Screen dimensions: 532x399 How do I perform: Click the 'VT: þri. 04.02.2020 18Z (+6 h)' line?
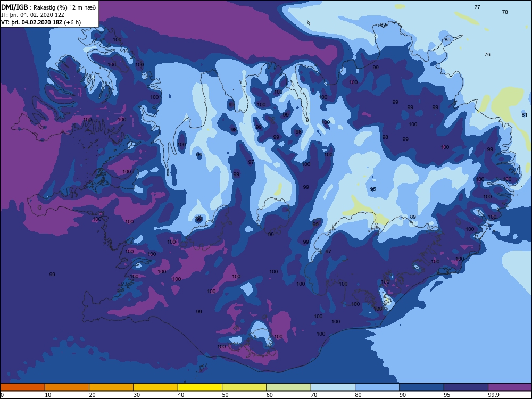(x=41, y=22)
